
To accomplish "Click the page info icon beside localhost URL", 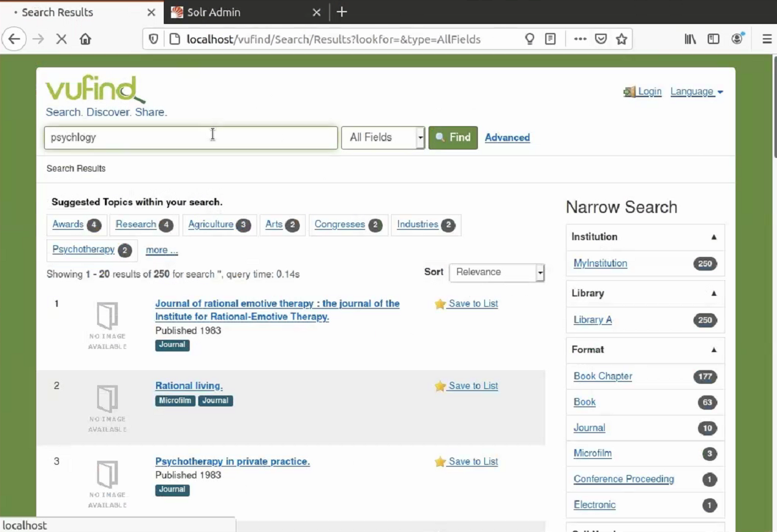I will tap(174, 39).
